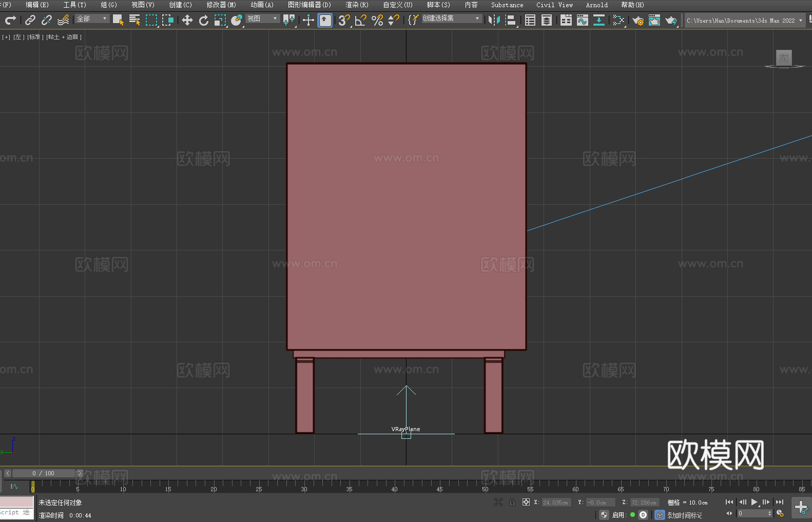Click the Mirror tool icon
Viewport: 812px width, 522px height.
(494, 20)
